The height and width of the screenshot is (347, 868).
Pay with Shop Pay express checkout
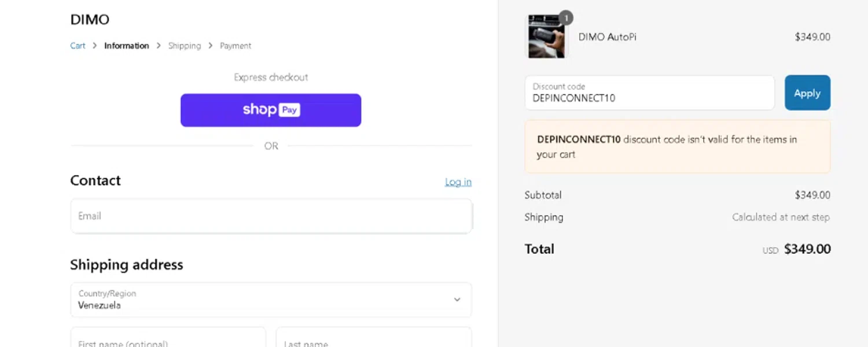tap(271, 110)
